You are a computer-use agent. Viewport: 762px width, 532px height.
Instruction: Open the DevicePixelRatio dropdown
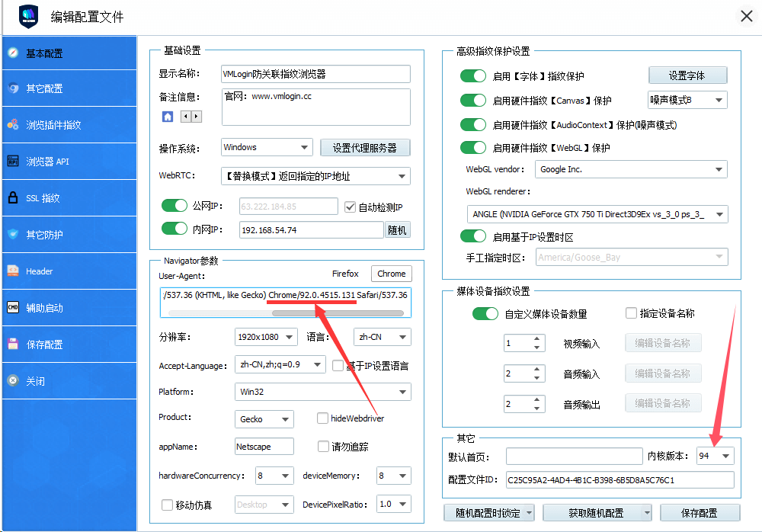point(394,504)
